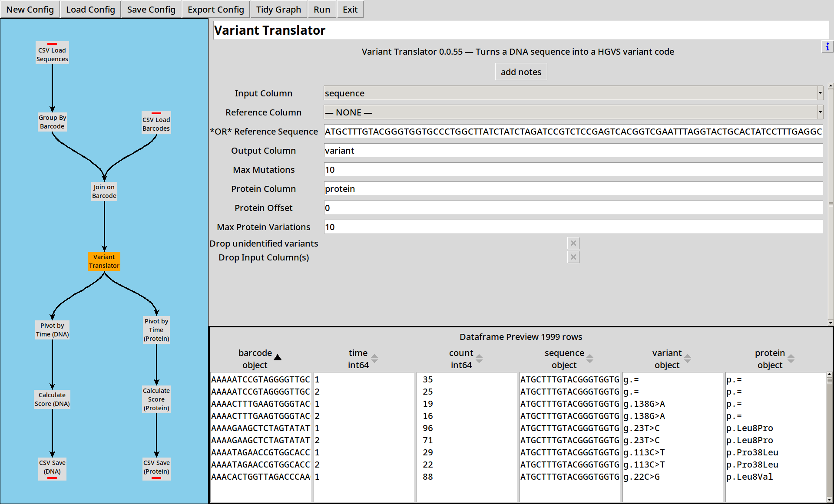
Task: Sort by protein column arrows
Action: click(791, 359)
